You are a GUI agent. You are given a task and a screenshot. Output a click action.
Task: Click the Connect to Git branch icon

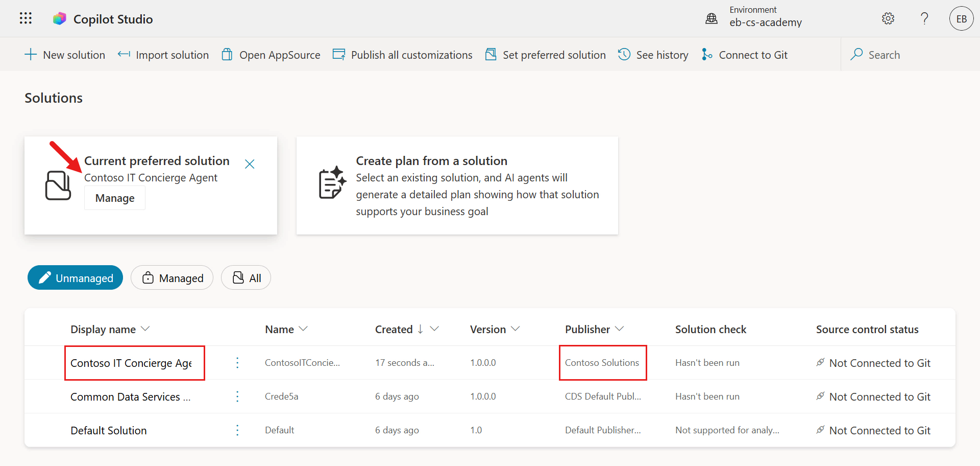click(707, 54)
